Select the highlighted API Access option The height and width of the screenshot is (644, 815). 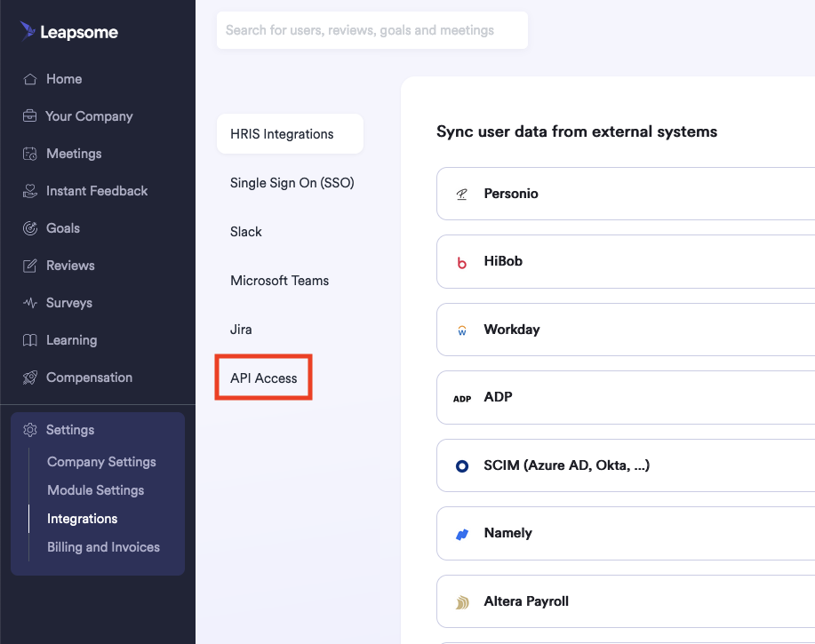click(x=263, y=378)
